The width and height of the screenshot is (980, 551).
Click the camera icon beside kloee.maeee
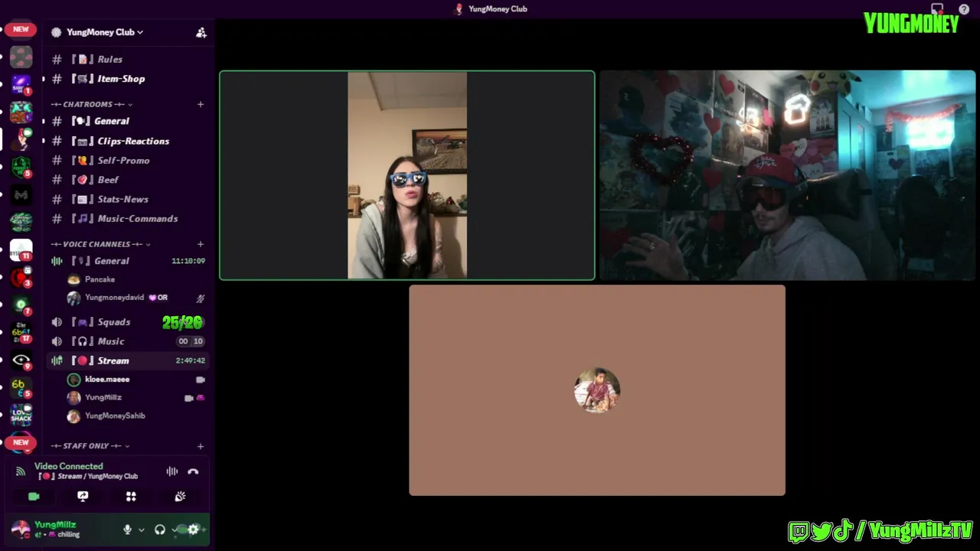(x=201, y=380)
